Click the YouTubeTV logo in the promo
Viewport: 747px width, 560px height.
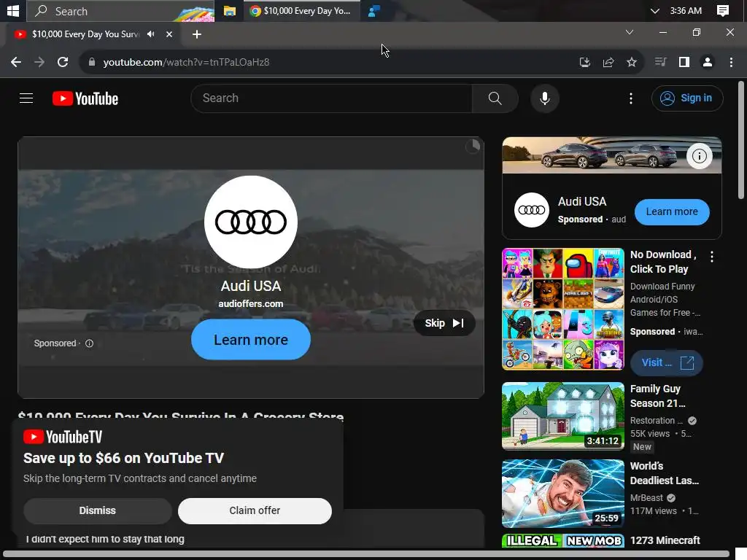63,437
